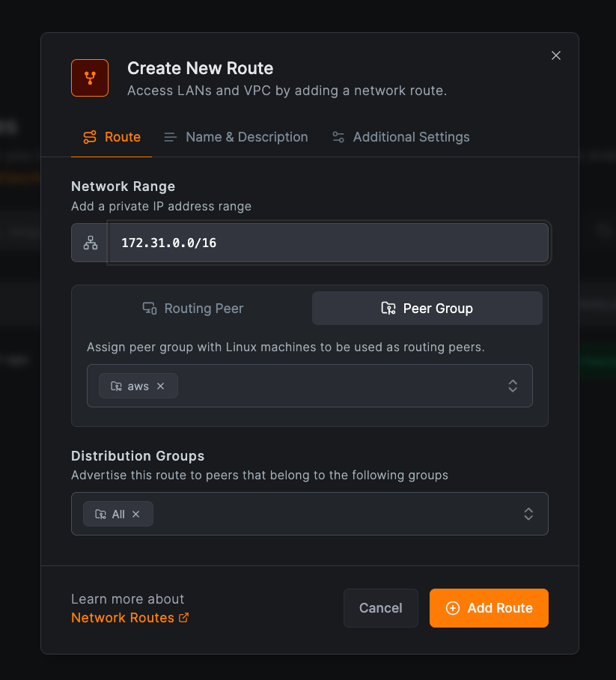616x680 pixels.
Task: Click the network icon beside the IP range
Action: 91,243
